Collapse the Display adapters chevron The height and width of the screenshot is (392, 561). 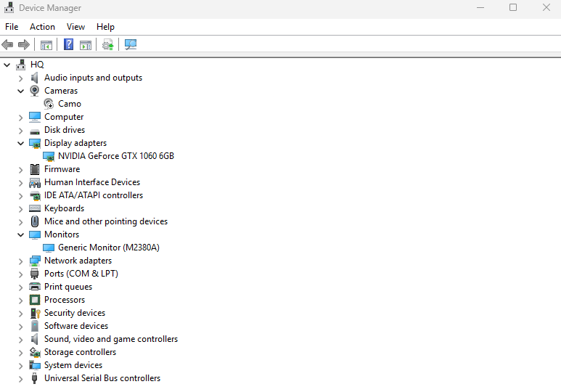click(x=21, y=143)
